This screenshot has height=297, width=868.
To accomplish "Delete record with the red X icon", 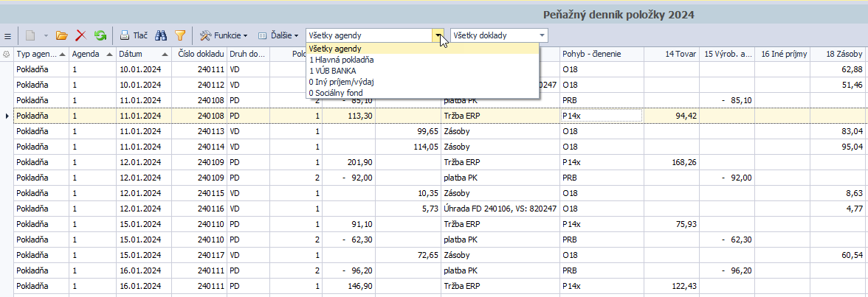I will tap(81, 35).
